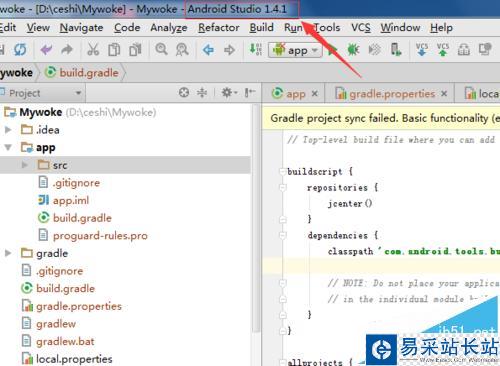This screenshot has height=366, width=500.
Task: Click build.gradle in the breadcrumb bar
Action: coord(82,73)
